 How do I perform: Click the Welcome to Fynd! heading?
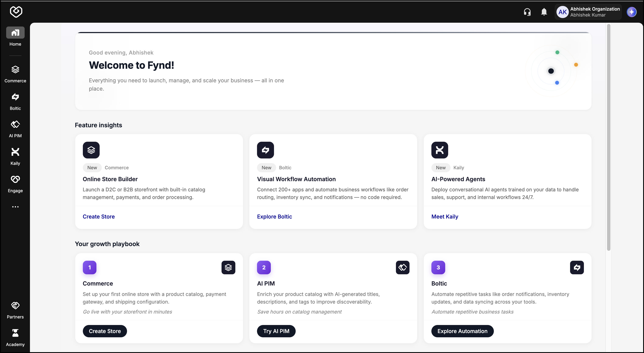(x=131, y=65)
